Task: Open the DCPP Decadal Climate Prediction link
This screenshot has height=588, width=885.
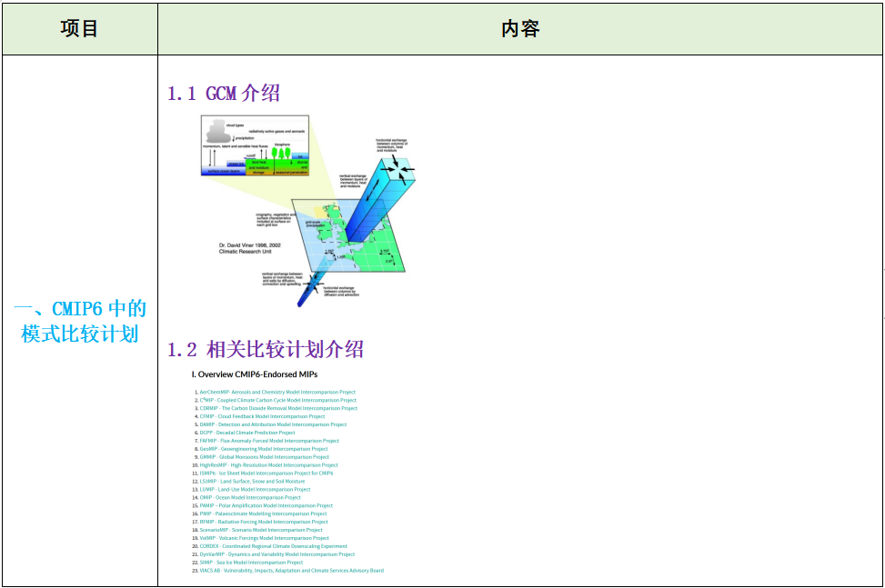Action: [x=246, y=433]
